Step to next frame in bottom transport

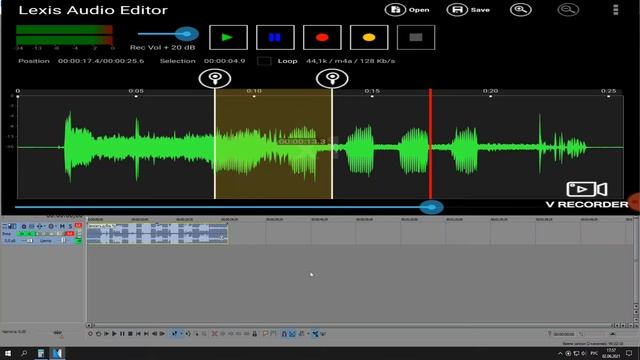click(162, 334)
